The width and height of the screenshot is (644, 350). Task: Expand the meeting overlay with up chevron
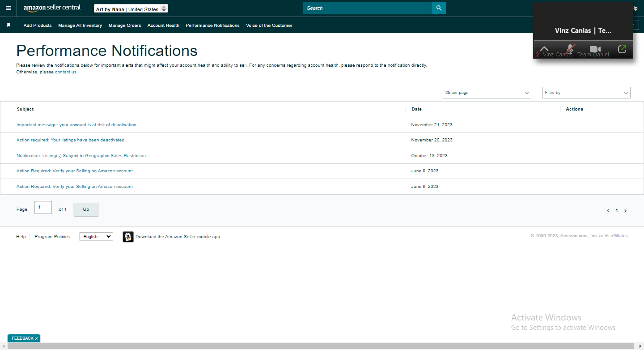point(544,49)
